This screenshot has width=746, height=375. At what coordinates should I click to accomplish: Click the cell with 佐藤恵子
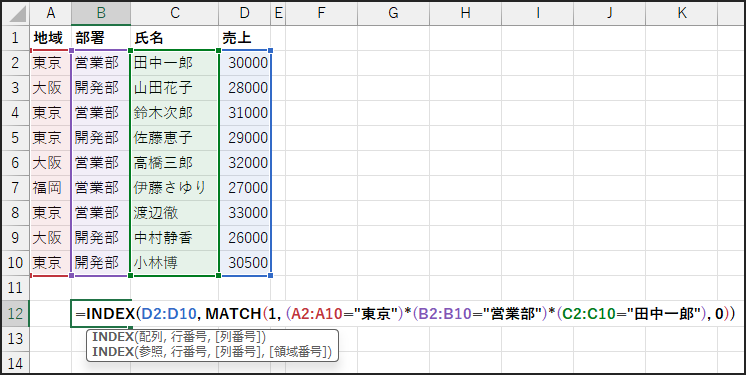pyautogui.click(x=175, y=138)
